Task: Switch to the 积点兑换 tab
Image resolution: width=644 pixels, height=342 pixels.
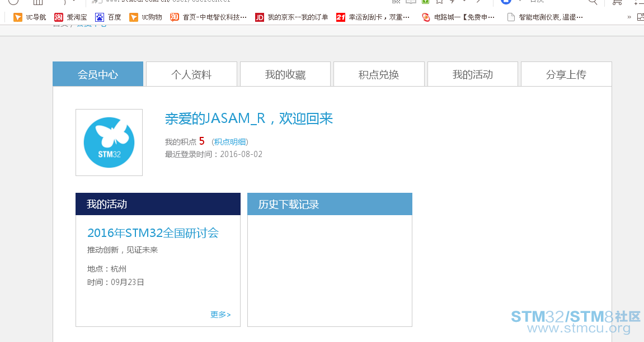Action: click(379, 74)
